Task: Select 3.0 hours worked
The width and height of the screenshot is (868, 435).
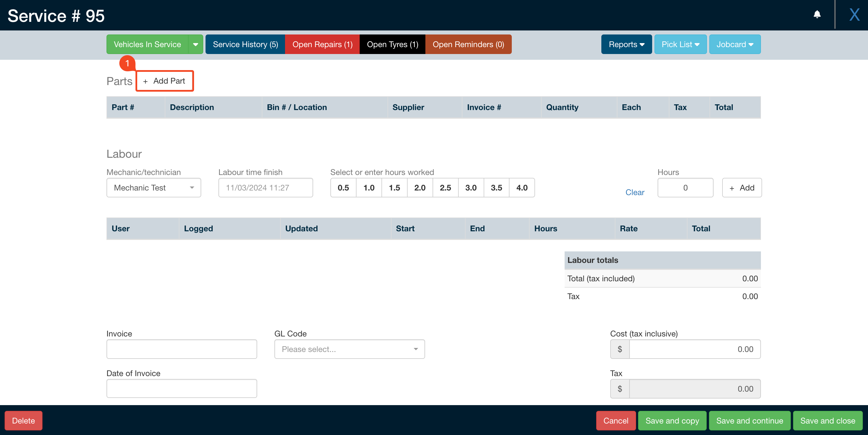Action: point(471,188)
